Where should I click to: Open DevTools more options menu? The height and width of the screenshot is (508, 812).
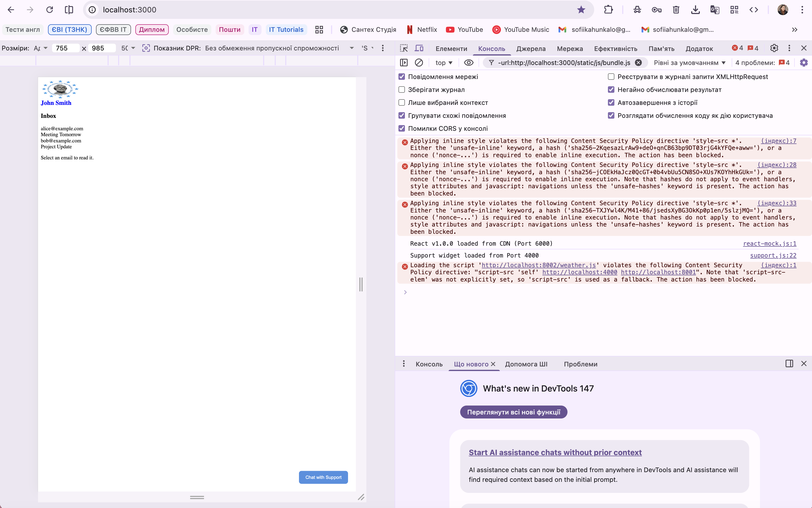(789, 48)
